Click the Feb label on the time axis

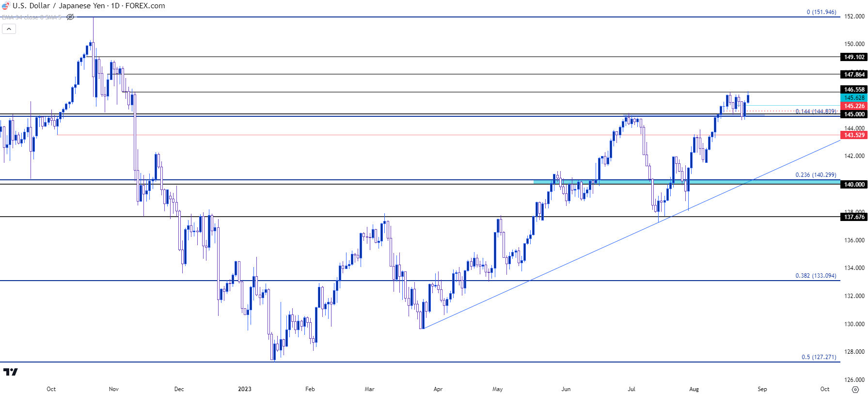point(310,389)
